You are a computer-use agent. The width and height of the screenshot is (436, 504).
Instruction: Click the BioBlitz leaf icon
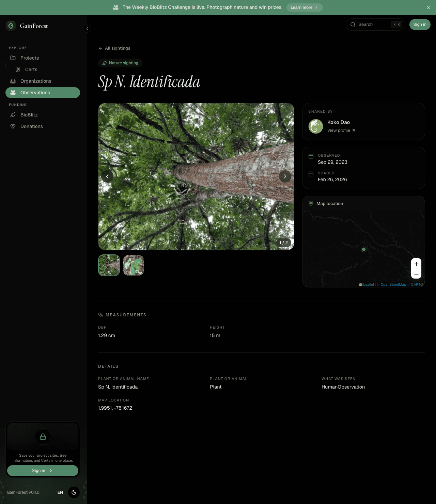tap(13, 115)
